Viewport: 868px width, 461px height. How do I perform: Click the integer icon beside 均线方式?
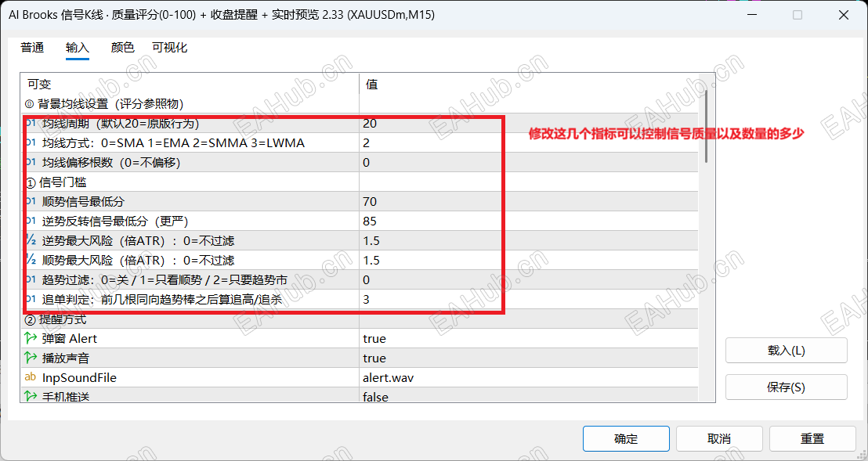coord(31,142)
